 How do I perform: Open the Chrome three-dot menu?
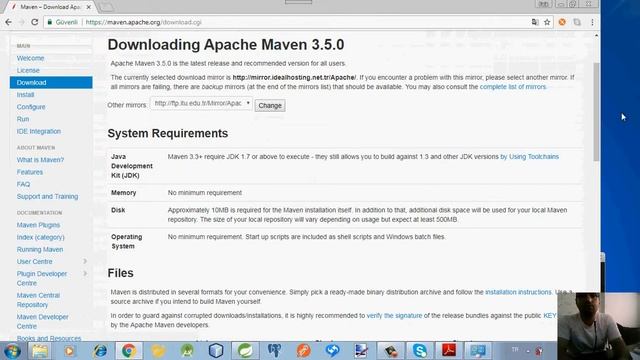pyautogui.click(x=592, y=22)
